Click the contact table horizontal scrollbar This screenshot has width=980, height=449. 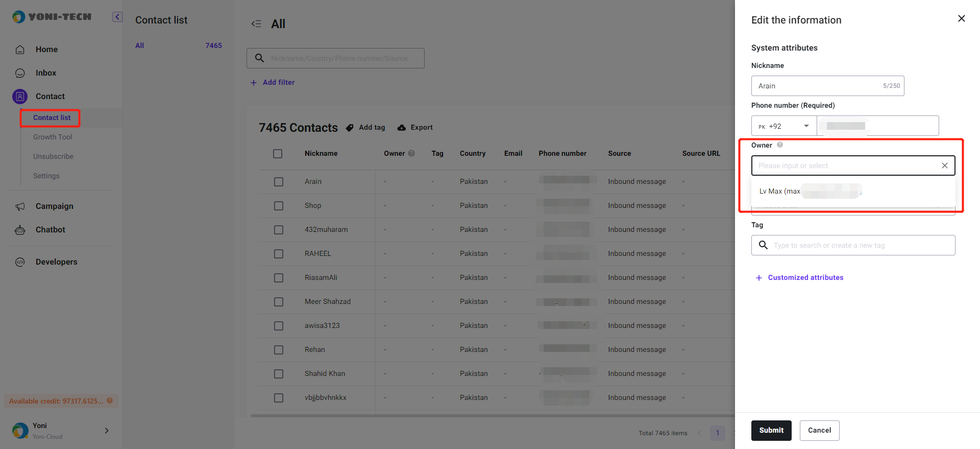493,416
